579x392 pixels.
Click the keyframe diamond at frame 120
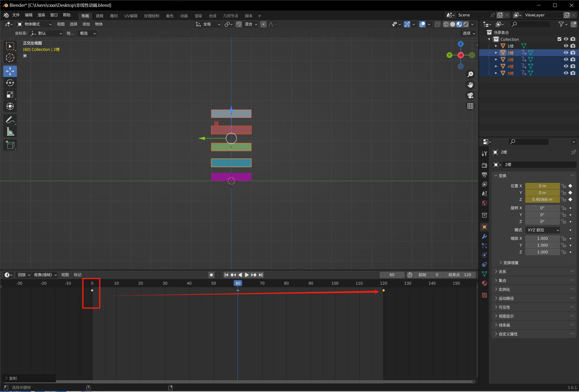383,290
